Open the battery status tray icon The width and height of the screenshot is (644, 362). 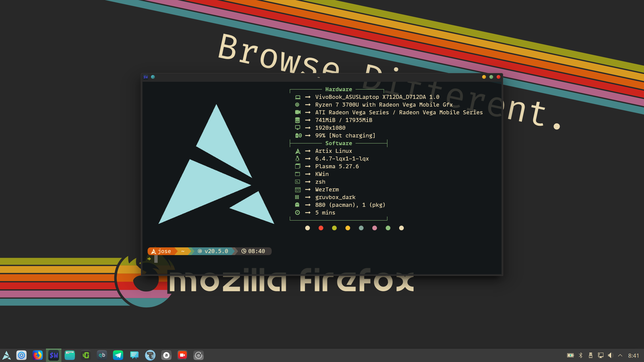570,355
